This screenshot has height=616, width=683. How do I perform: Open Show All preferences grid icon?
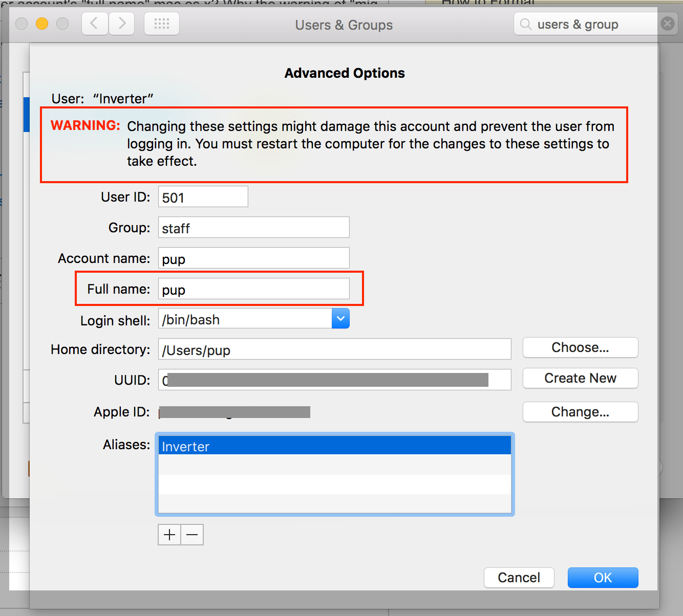(x=161, y=23)
